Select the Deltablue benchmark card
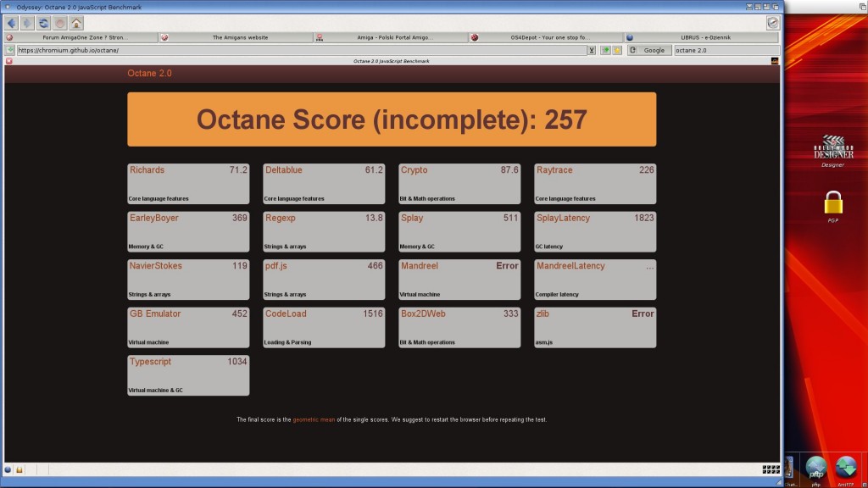This screenshot has width=868, height=488. coord(324,184)
